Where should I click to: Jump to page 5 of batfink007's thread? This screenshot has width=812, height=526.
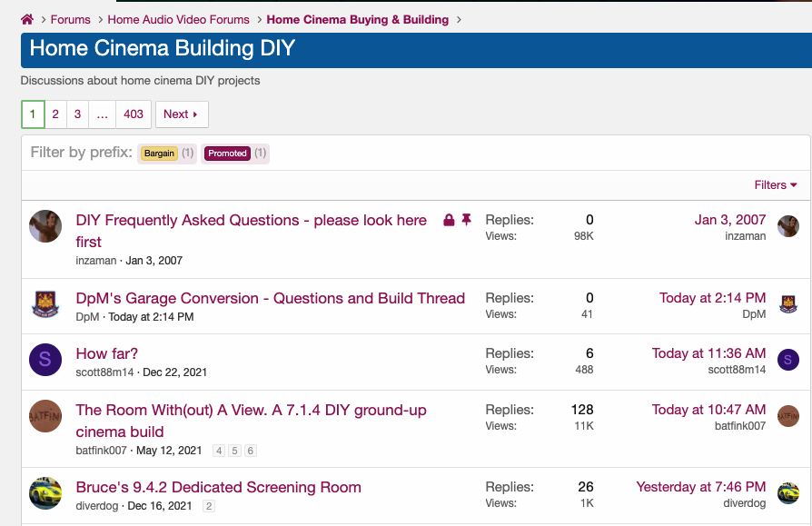[x=234, y=451]
